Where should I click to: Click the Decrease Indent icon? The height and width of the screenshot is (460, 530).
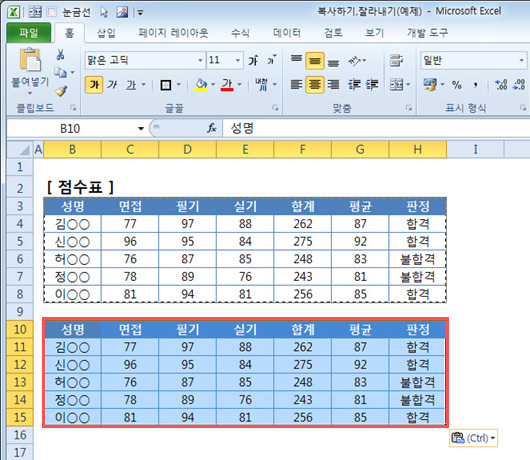click(354, 84)
